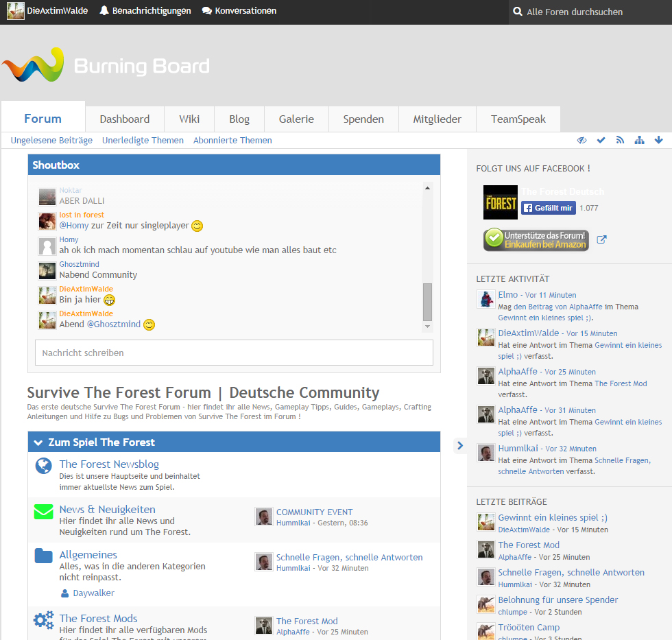Click the gears icon for The Forest Mods
The image size is (672, 640).
43,621
